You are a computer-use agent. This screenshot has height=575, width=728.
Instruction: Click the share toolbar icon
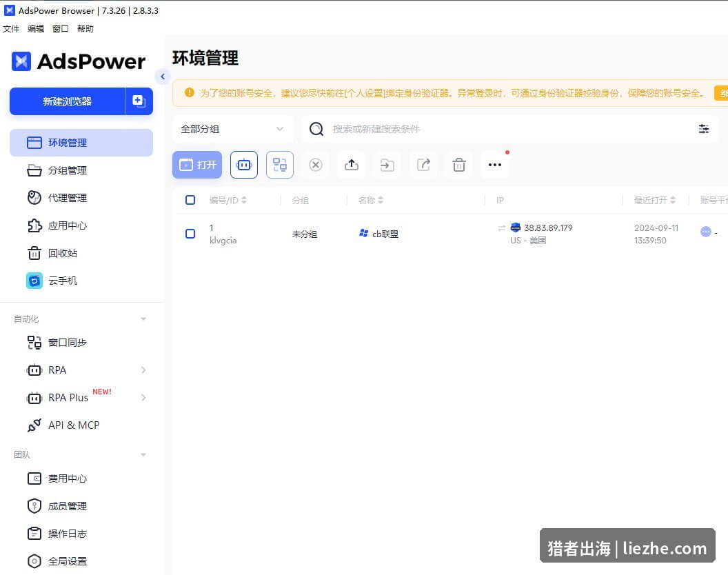click(423, 165)
